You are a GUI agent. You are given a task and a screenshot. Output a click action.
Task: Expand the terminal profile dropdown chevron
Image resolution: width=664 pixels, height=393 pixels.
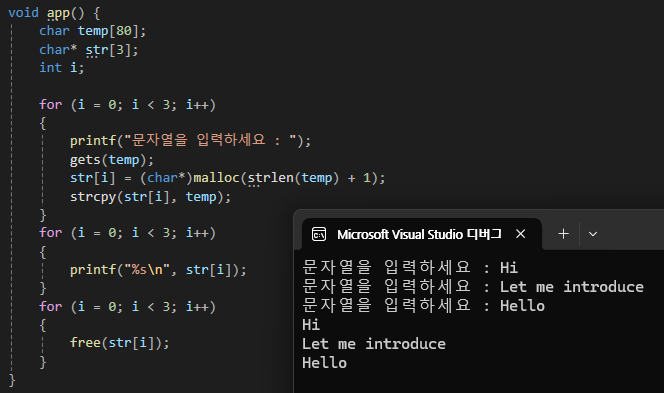pos(593,234)
